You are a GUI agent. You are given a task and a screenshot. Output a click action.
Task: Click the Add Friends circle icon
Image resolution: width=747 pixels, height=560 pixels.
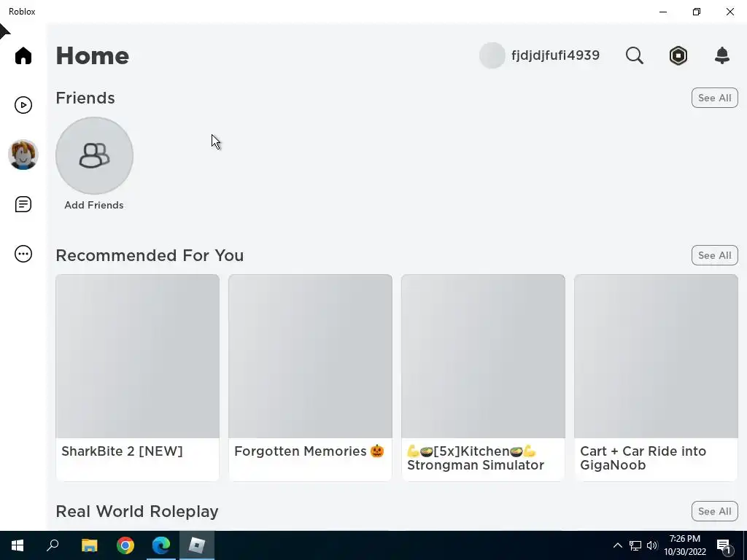pos(94,156)
